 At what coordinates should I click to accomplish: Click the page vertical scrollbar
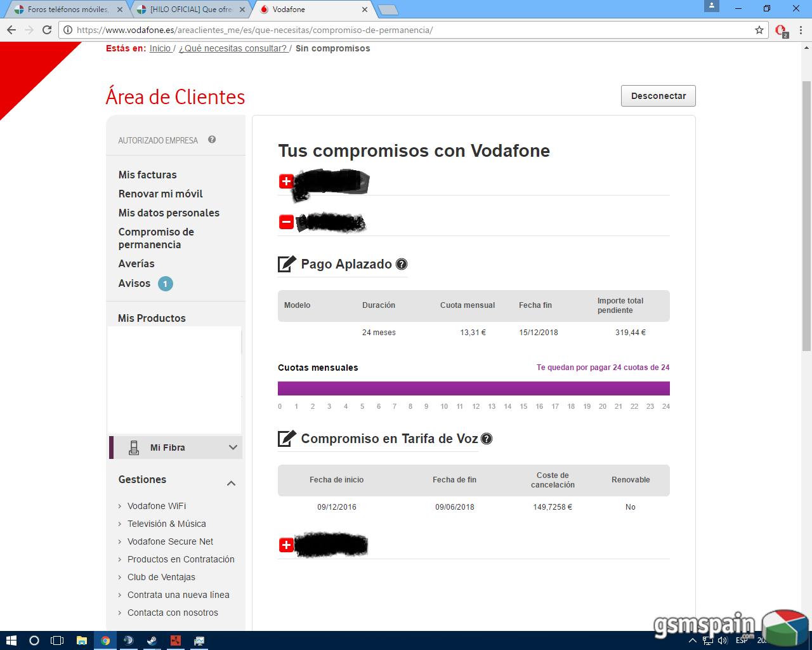[806, 216]
